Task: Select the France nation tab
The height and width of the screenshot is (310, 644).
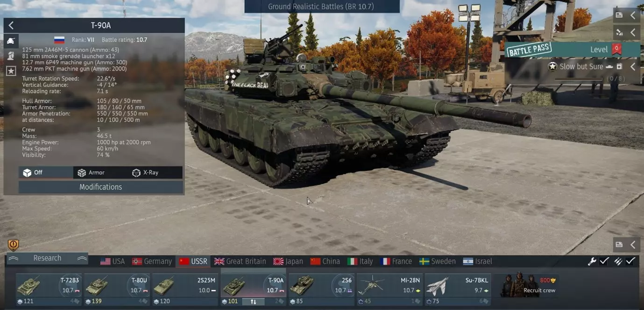Action: [396, 261]
